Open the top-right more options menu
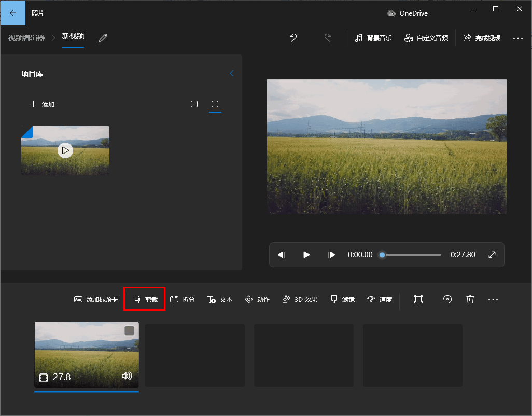This screenshot has width=532, height=416. 518,38
